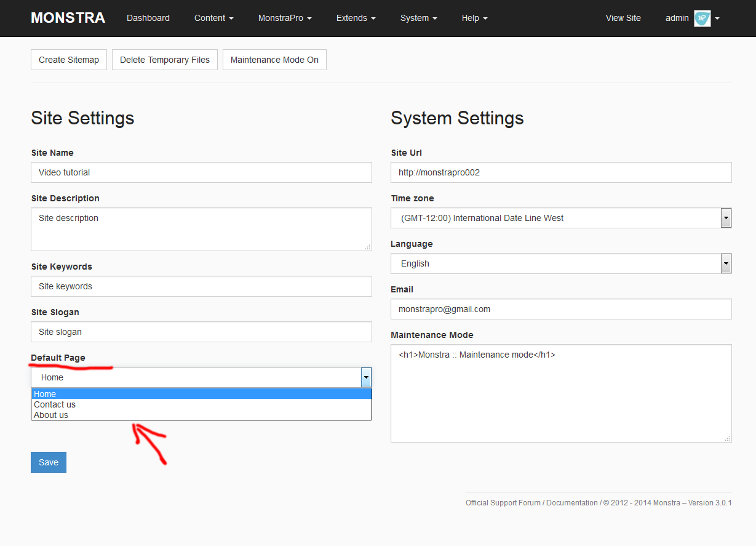The height and width of the screenshot is (546, 756).
Task: Select "Contact us" from Default Page list
Action: pos(55,404)
